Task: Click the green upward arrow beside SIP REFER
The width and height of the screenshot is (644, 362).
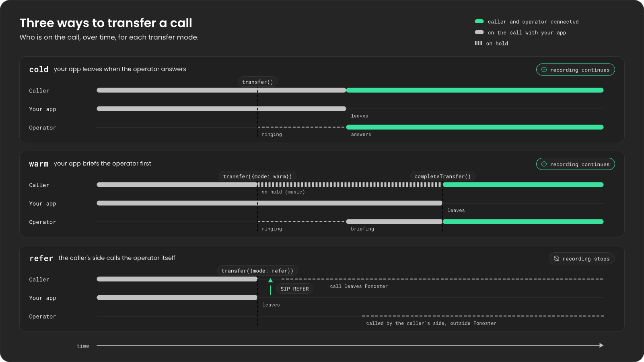Action: point(270,286)
